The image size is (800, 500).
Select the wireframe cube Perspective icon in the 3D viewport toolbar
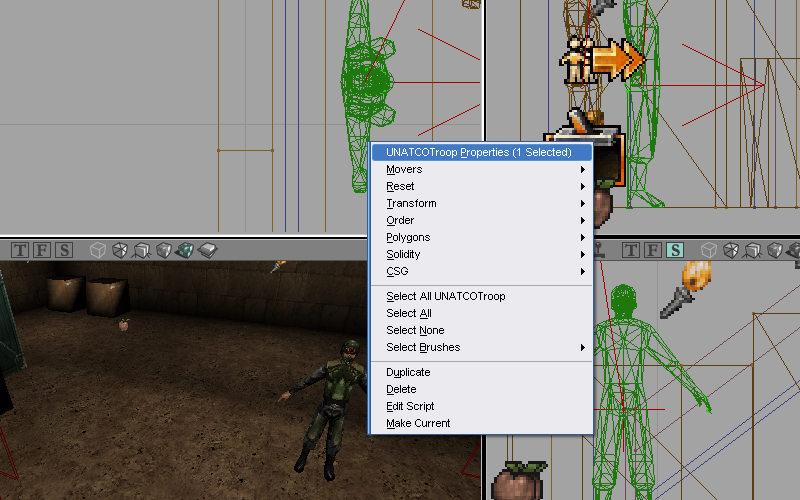coord(97,250)
